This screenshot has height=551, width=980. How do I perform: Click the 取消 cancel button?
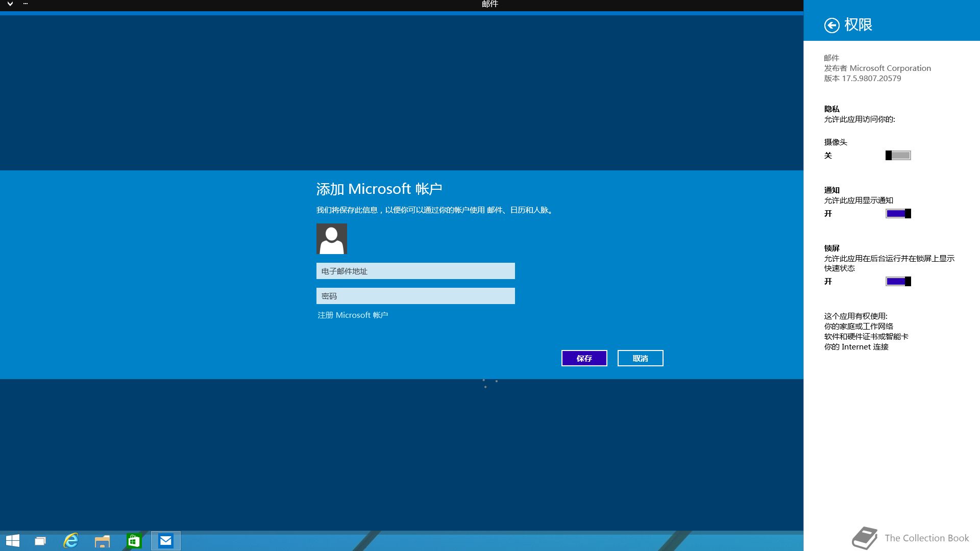(641, 358)
